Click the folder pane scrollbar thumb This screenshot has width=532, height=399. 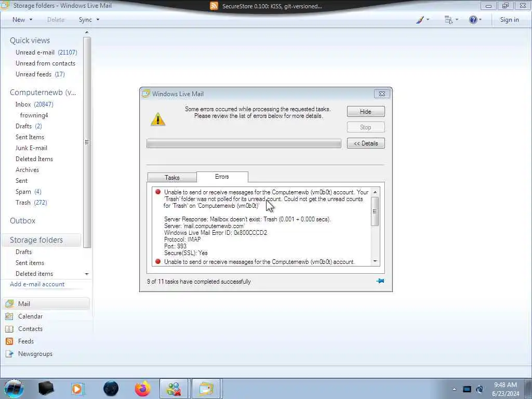87,142
